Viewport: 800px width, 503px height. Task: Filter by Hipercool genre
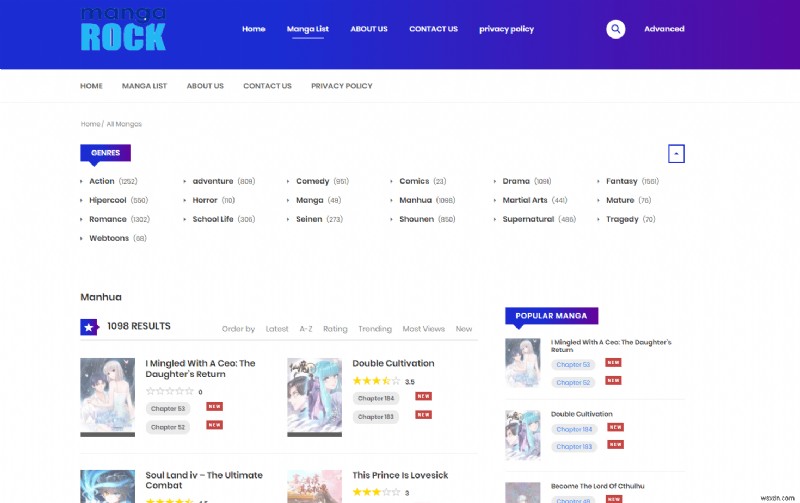point(108,200)
